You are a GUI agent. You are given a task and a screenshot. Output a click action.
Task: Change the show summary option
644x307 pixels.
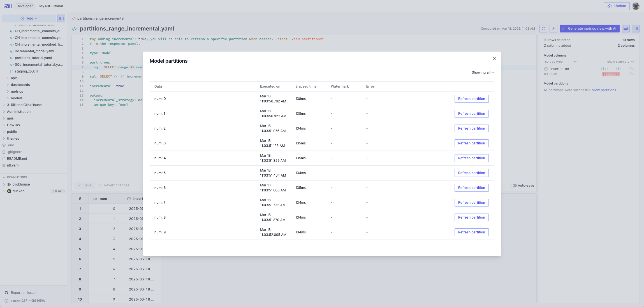[x=619, y=62]
